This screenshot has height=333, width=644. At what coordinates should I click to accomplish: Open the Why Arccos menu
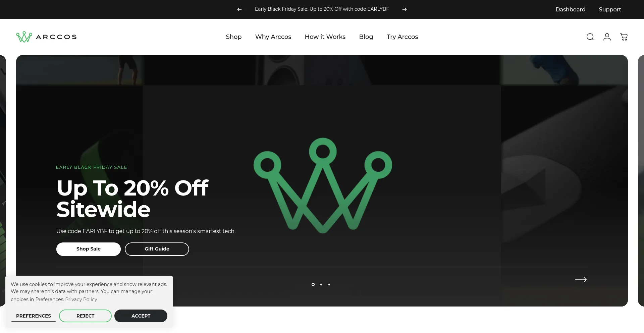(273, 37)
